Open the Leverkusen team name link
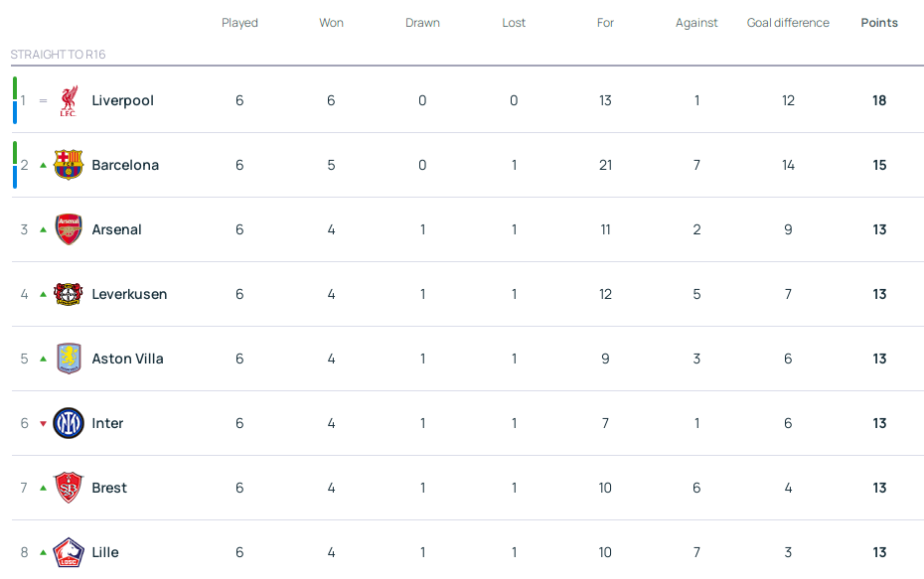The height and width of the screenshot is (579, 924). tap(129, 294)
